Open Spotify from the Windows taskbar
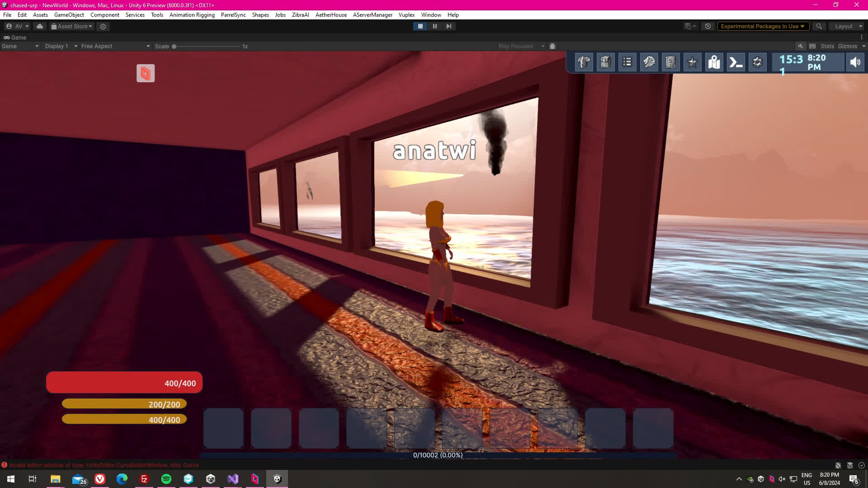Screen dimensions: 868x488 coord(166,479)
